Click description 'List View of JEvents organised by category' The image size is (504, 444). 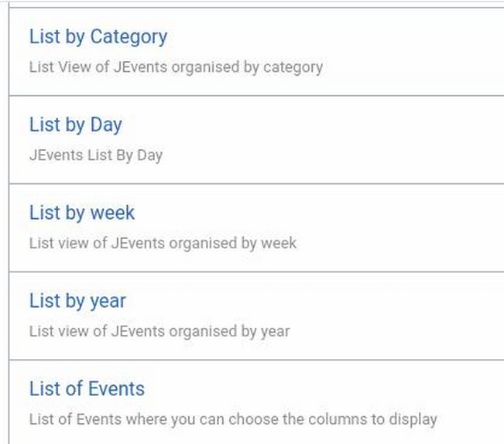176,67
